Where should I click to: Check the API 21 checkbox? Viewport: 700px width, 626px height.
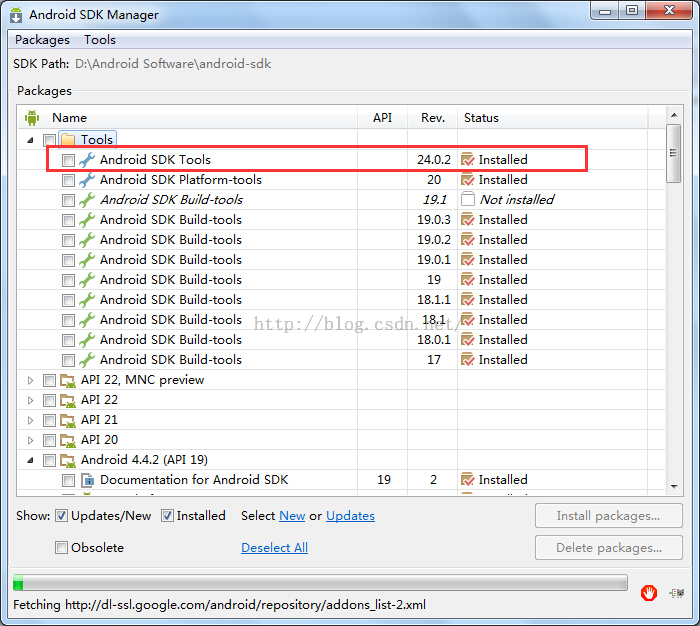pos(49,421)
